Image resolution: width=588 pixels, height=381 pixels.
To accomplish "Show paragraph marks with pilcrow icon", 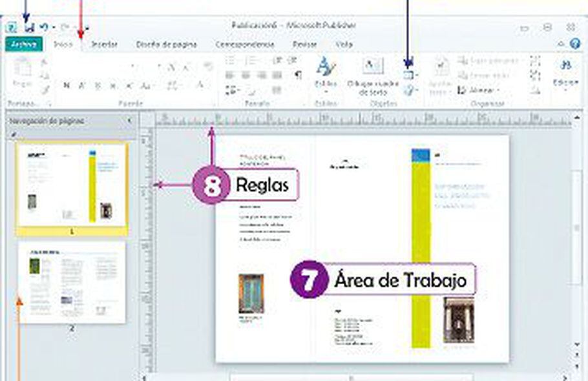I will (x=298, y=74).
